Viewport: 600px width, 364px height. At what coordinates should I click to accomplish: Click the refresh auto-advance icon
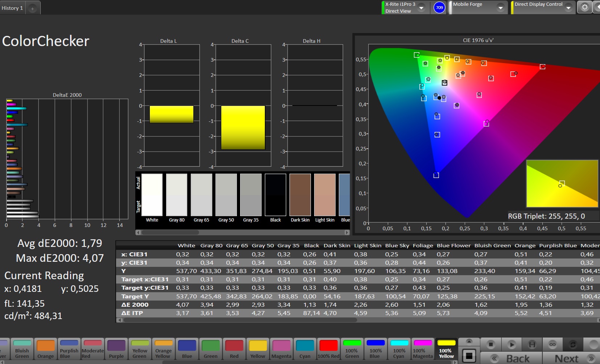pyautogui.click(x=573, y=344)
